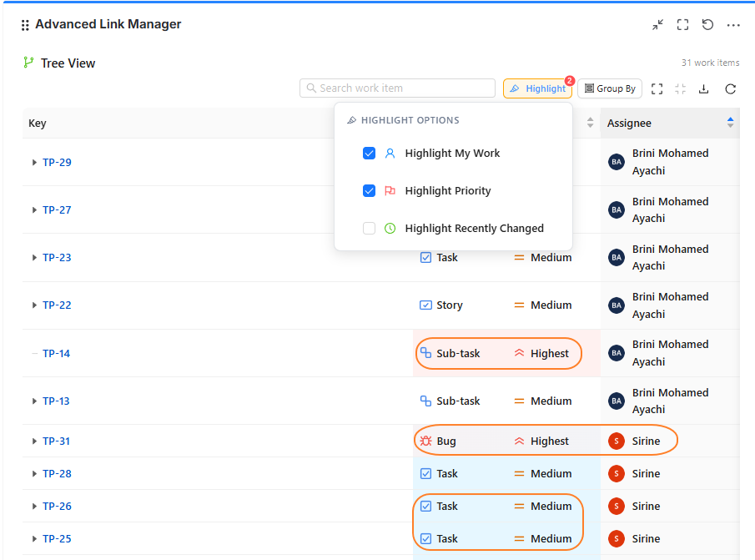Click the maximize gadget frame icon
Image resolution: width=755 pixels, height=560 pixels.
click(x=682, y=25)
